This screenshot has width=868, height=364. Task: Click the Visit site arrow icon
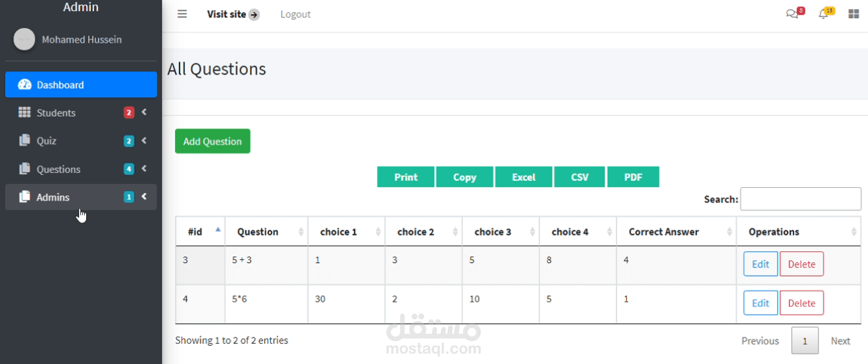254,15
